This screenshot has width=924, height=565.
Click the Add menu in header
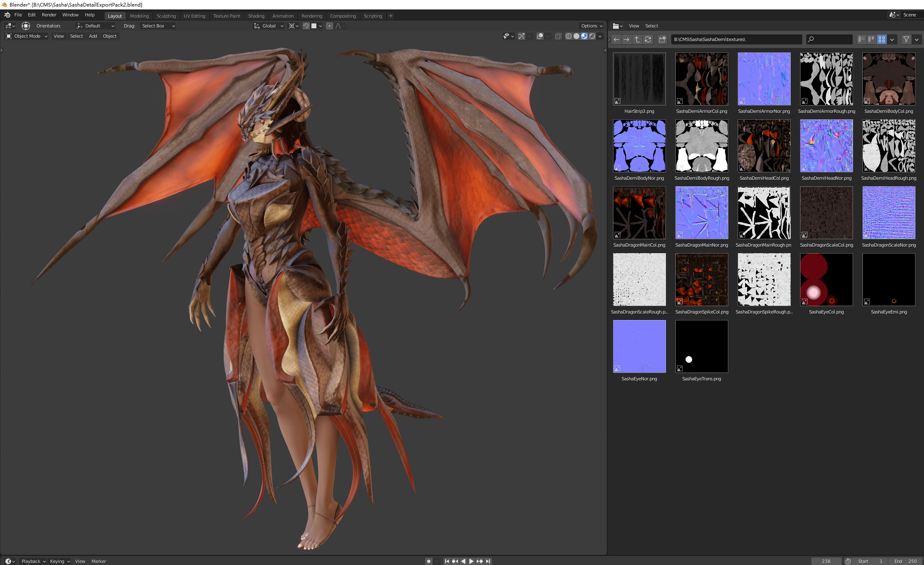click(92, 36)
